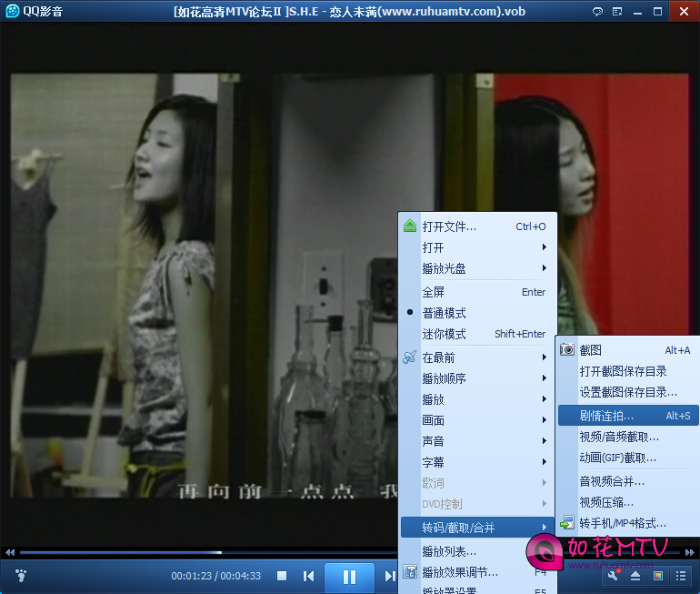700x594 pixels.
Task: Expand the 在最前 submenu arrow
Action: [545, 357]
